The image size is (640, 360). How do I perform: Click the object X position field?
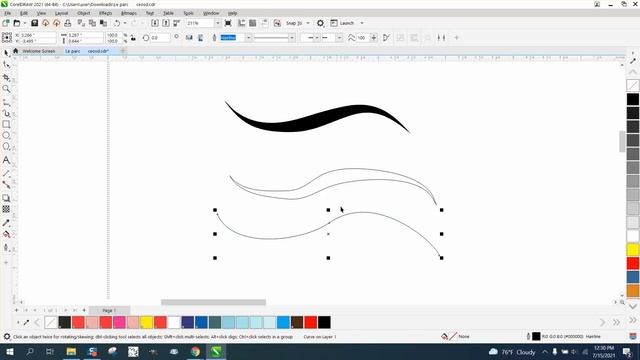click(38, 36)
